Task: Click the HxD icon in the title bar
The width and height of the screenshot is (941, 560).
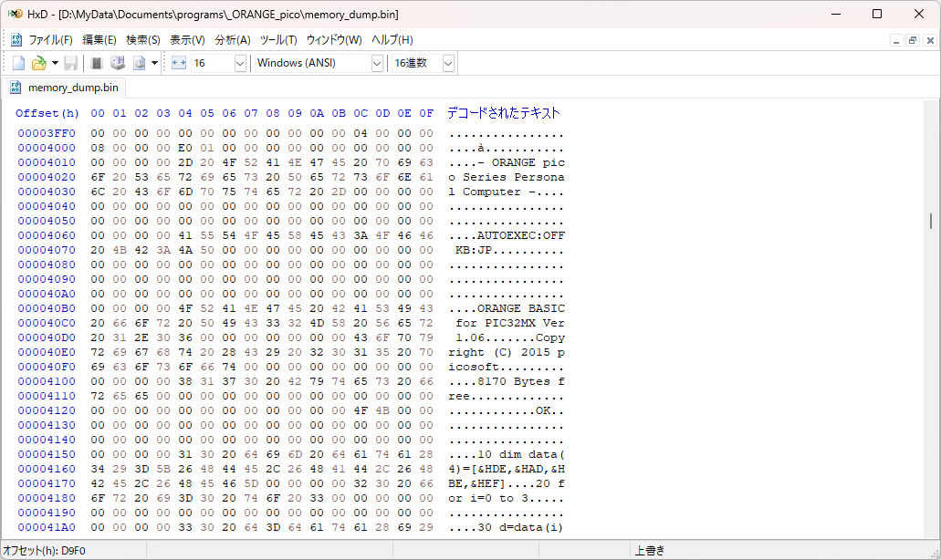Action: [15, 14]
